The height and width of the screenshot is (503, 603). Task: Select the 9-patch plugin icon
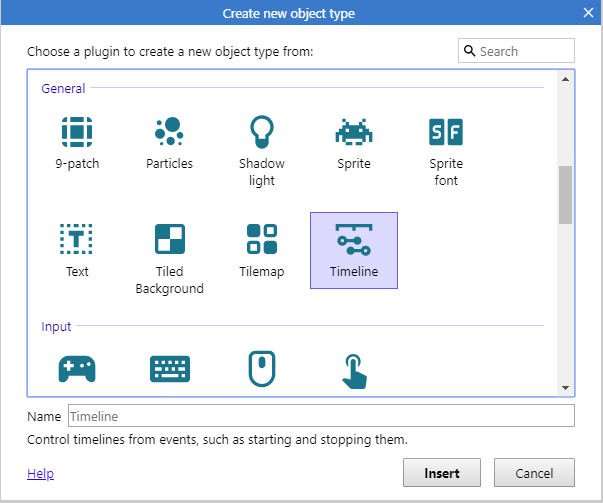click(77, 132)
